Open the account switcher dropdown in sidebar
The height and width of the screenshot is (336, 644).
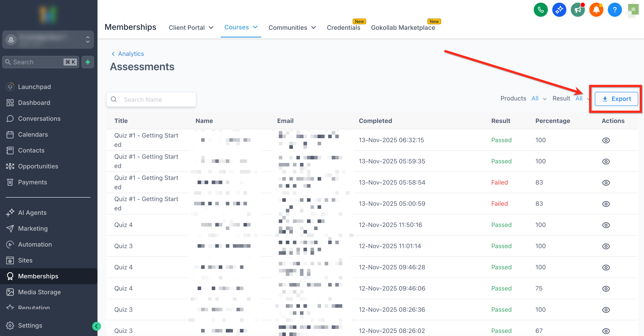tap(48, 40)
